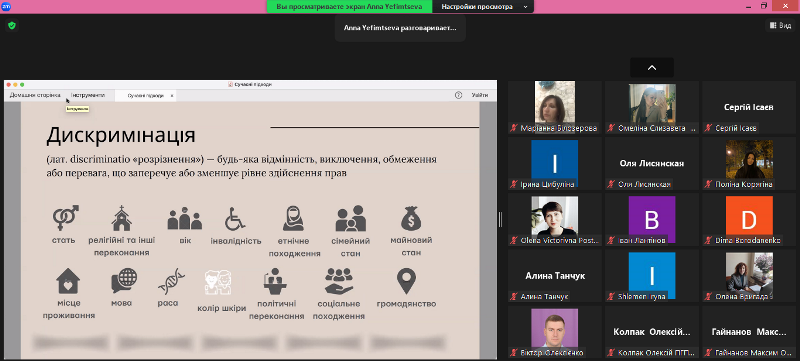
Task: Switch to the Домашня сторінка tab
Action: point(35,95)
